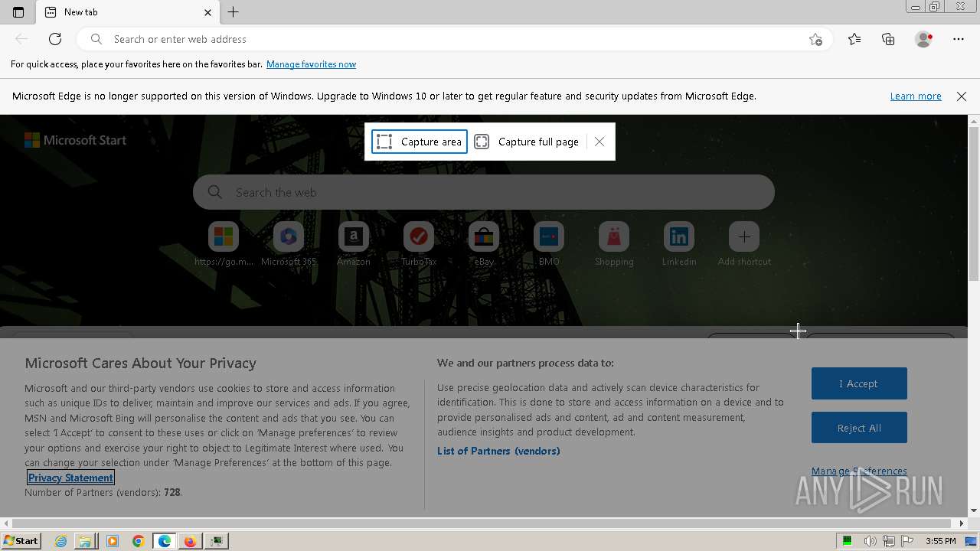This screenshot has height=551, width=980.
Task: Click the Windows Start button
Action: tap(21, 541)
